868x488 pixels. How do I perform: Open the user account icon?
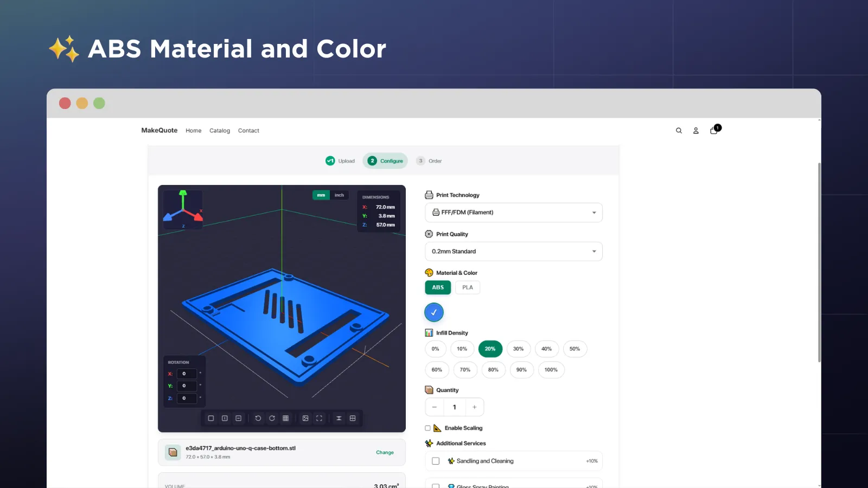[x=696, y=130]
